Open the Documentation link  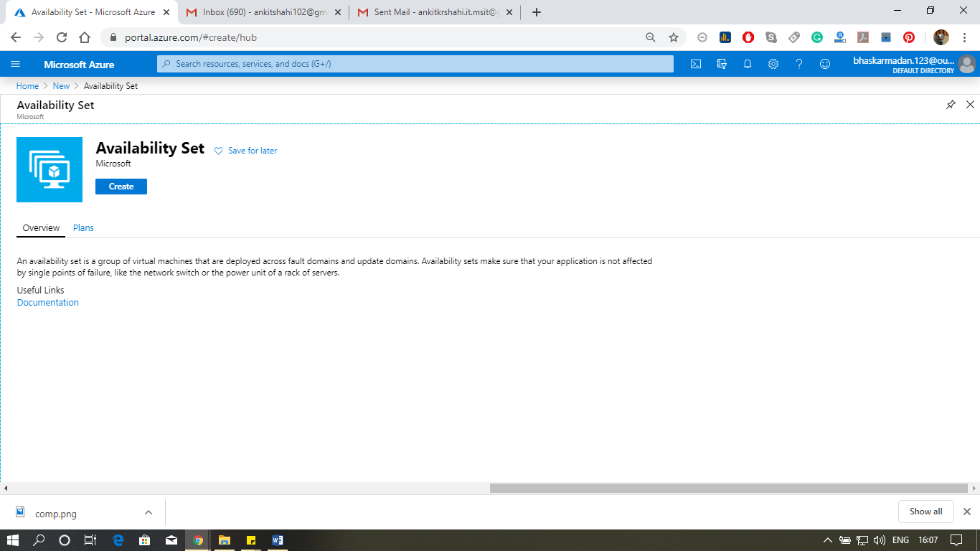coord(48,303)
